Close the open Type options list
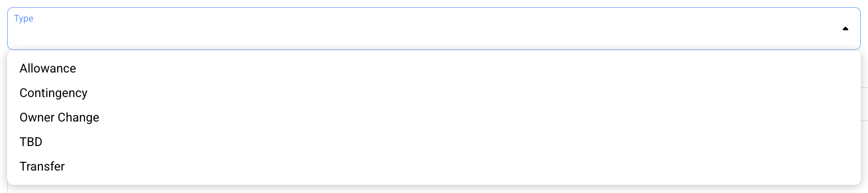The image size is (868, 193). coord(845,29)
